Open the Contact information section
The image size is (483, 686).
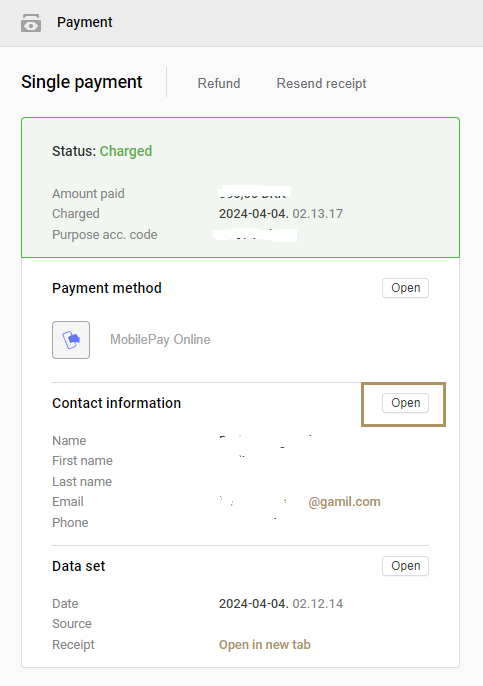(x=405, y=403)
